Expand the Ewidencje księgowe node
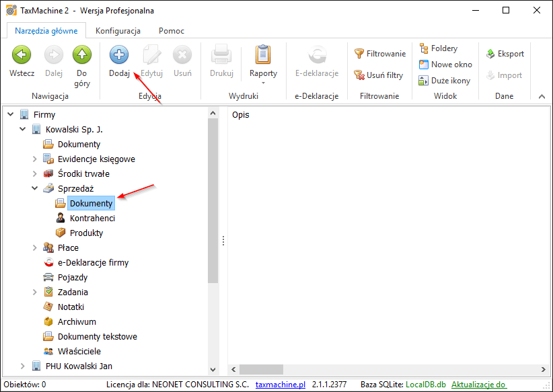Image resolution: width=553 pixels, height=392 pixels. pos(35,159)
